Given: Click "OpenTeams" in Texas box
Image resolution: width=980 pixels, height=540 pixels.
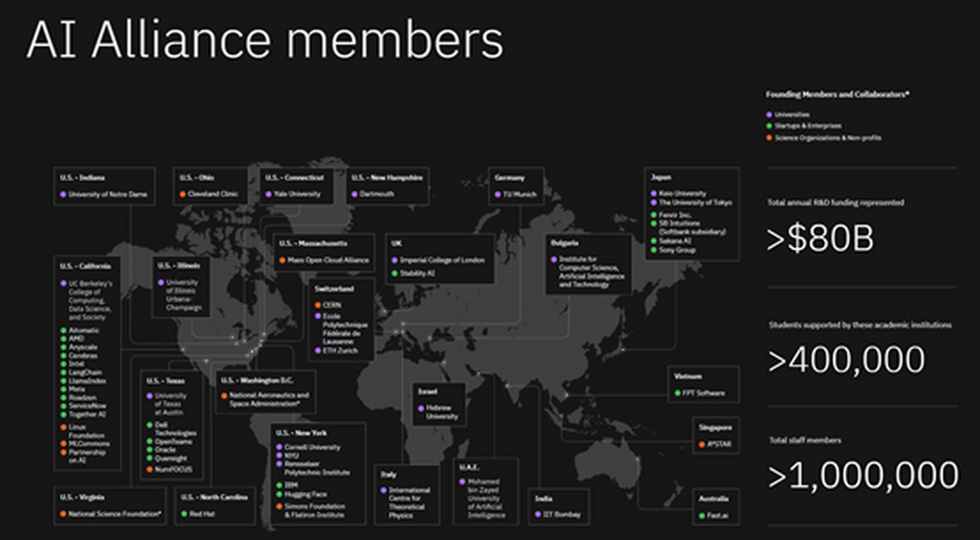Looking at the screenshot, I should [x=174, y=442].
